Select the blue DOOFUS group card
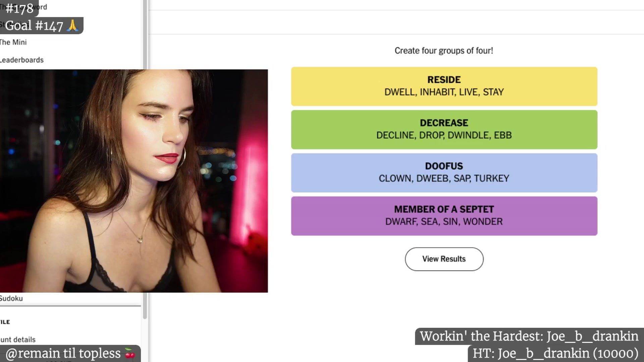Image resolution: width=644 pixels, height=362 pixels. coord(444,173)
